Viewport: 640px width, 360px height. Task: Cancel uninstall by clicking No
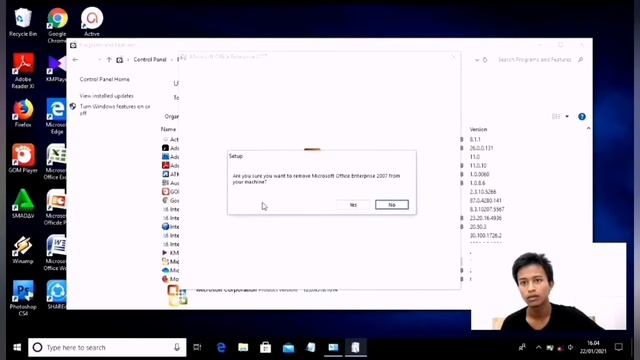coord(391,204)
